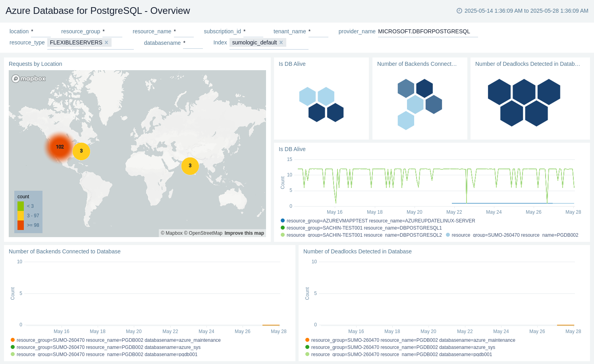Toggle pgdb001 series in Backends chart legend

coord(104,354)
